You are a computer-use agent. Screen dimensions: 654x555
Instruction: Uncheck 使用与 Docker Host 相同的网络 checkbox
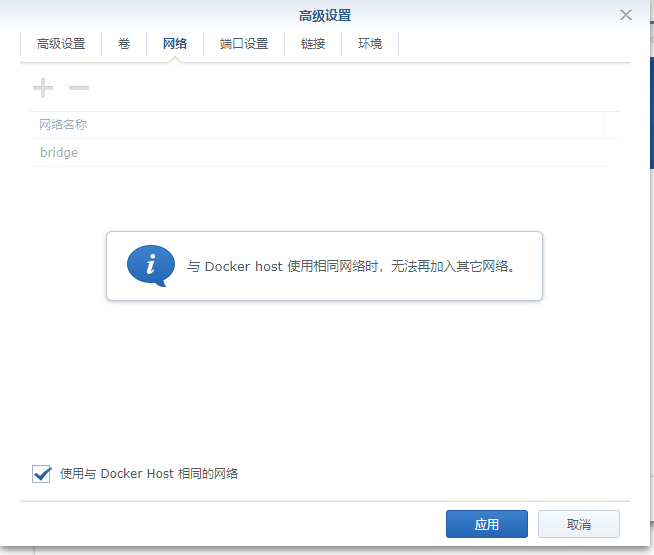coord(41,474)
